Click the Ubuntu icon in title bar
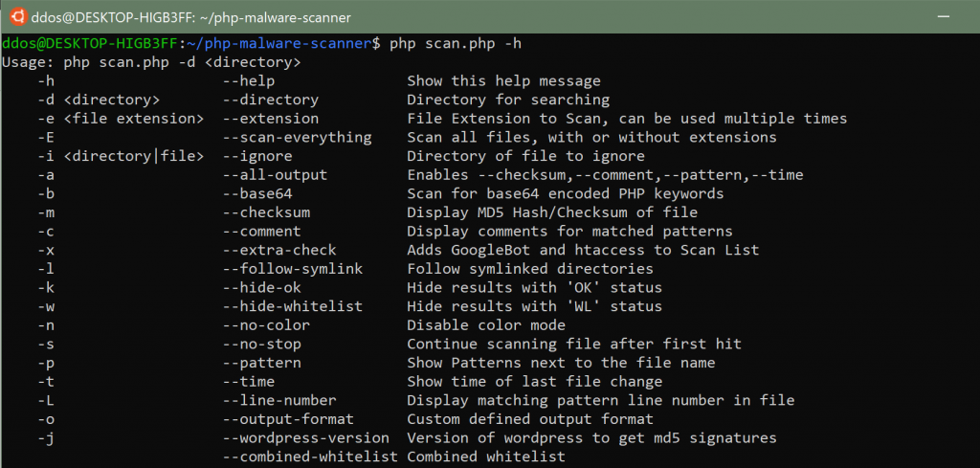The image size is (980, 468). 19,17
